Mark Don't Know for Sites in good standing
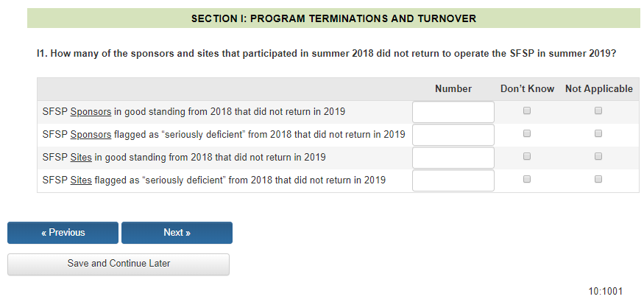 (x=526, y=157)
